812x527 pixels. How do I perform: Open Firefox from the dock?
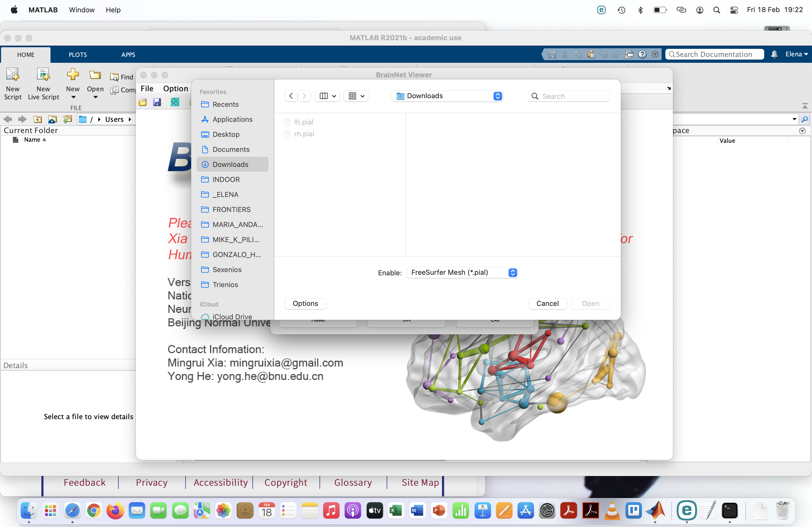tap(115, 510)
